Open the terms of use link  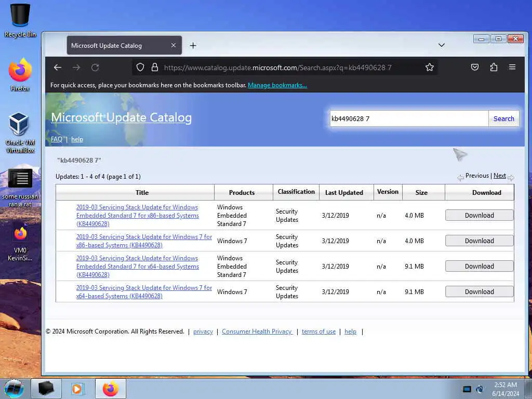[x=318, y=331]
